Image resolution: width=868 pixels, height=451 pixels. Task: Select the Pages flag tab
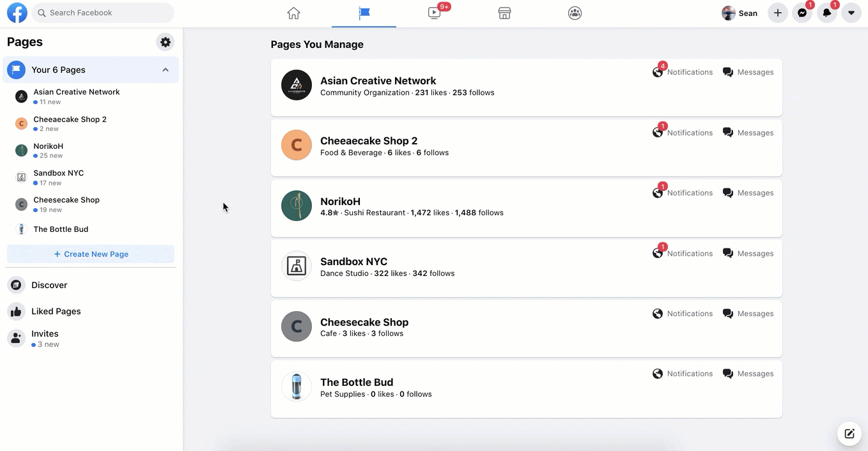(x=364, y=13)
